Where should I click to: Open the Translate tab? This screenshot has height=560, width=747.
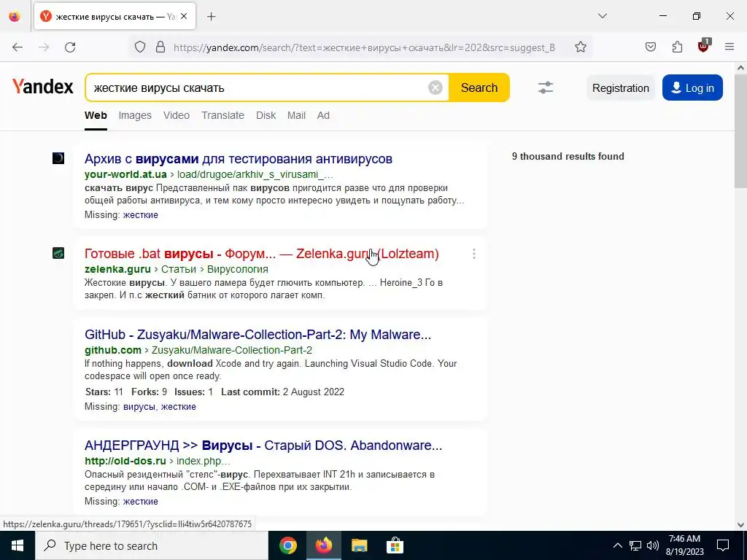[222, 115]
